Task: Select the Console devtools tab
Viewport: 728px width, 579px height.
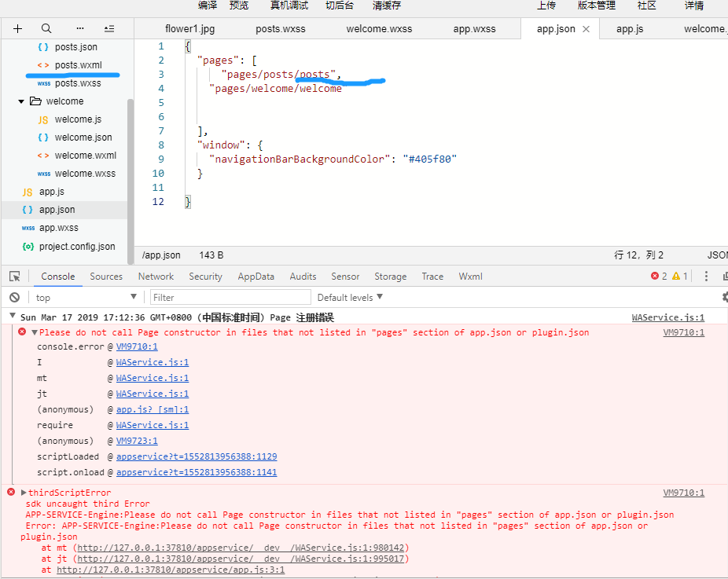Action: (57, 277)
